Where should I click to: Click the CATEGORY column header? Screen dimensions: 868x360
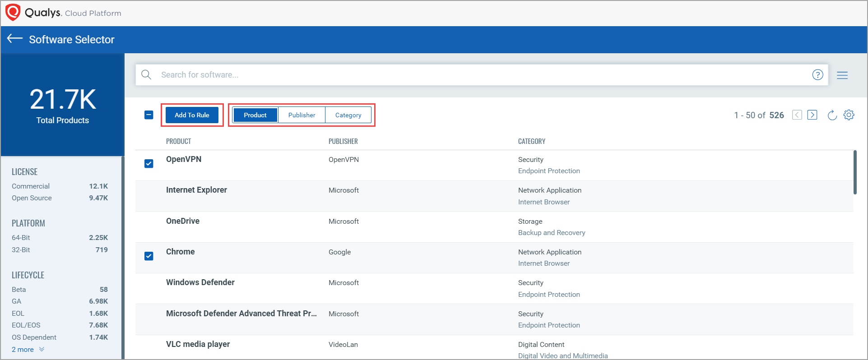[532, 141]
